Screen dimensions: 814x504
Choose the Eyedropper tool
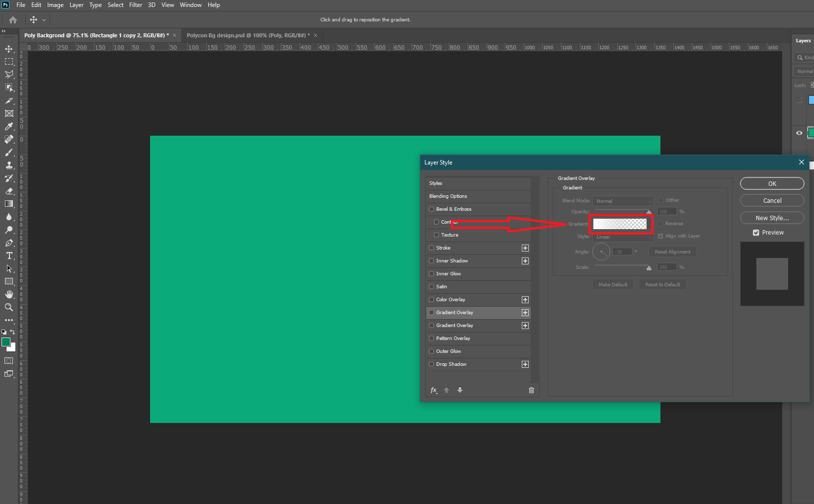[x=9, y=126]
